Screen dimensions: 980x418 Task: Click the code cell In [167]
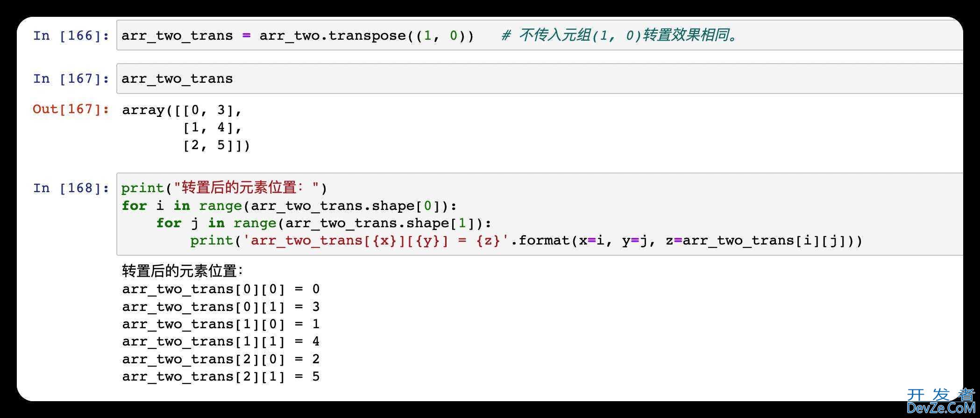point(540,79)
